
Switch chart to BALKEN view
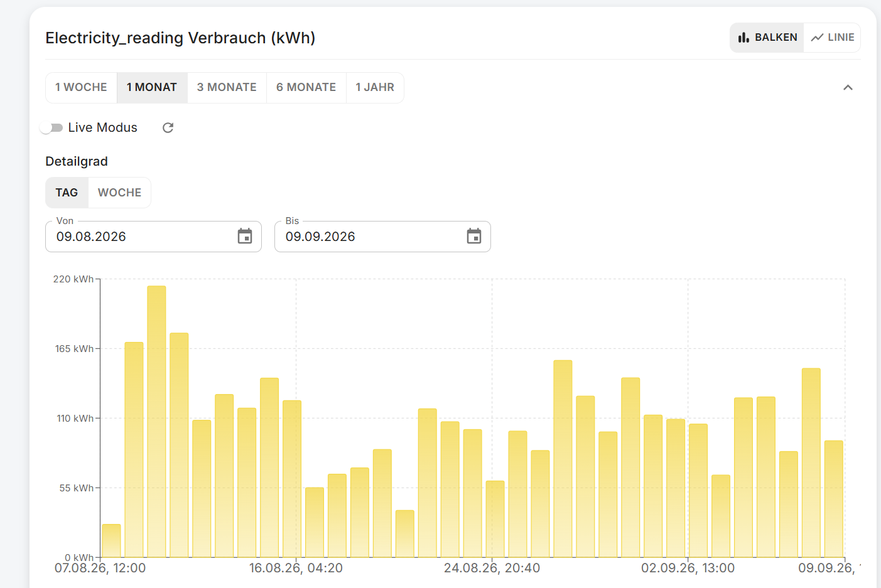(767, 38)
